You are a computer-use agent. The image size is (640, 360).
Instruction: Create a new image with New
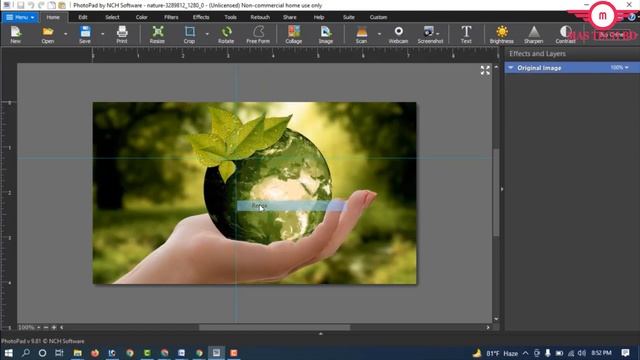pyautogui.click(x=16, y=34)
